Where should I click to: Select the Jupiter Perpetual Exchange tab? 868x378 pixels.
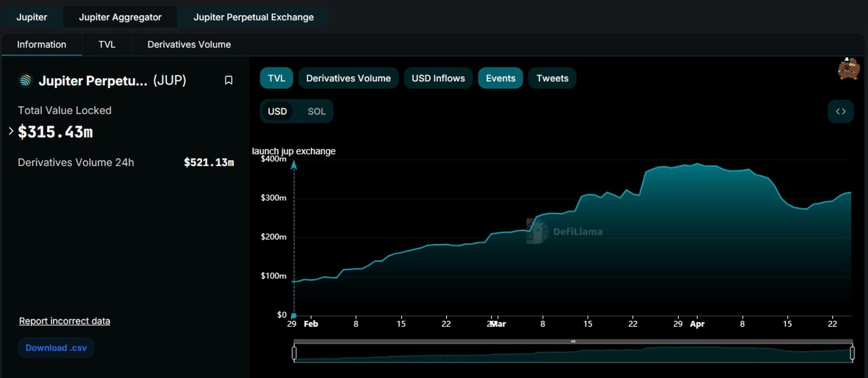coord(253,17)
